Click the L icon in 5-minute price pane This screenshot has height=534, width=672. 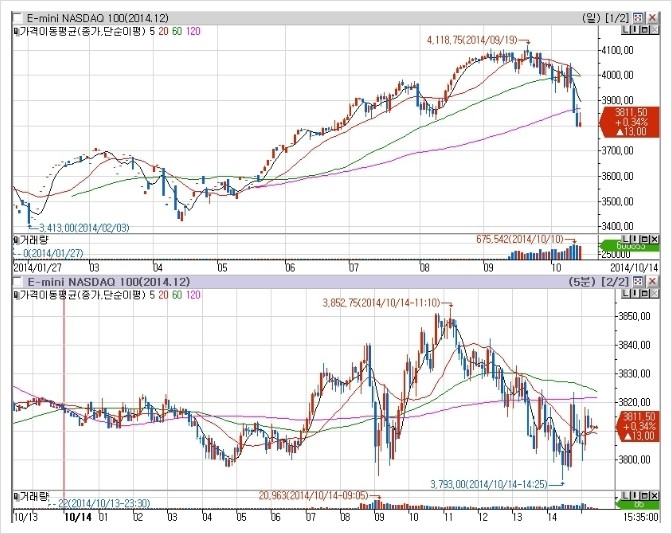tap(626, 293)
